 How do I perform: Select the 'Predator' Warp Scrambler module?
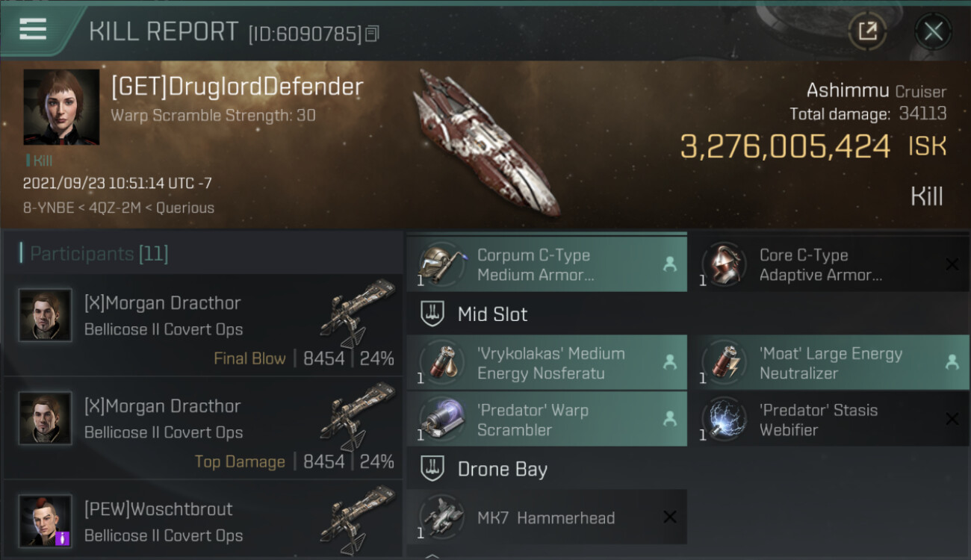point(547,420)
